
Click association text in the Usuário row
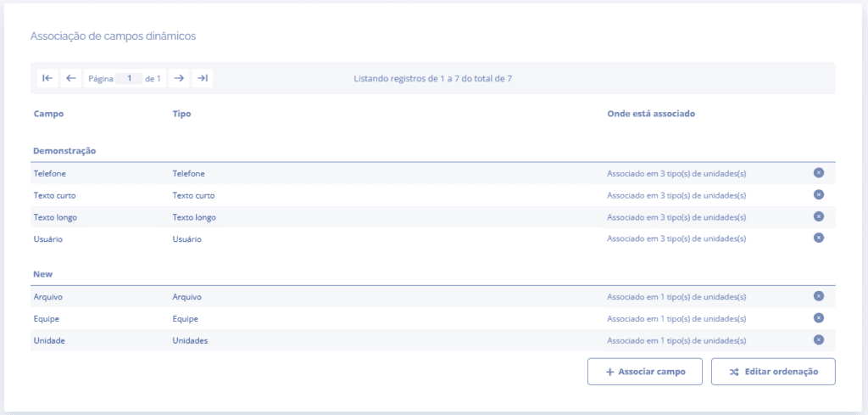point(676,238)
